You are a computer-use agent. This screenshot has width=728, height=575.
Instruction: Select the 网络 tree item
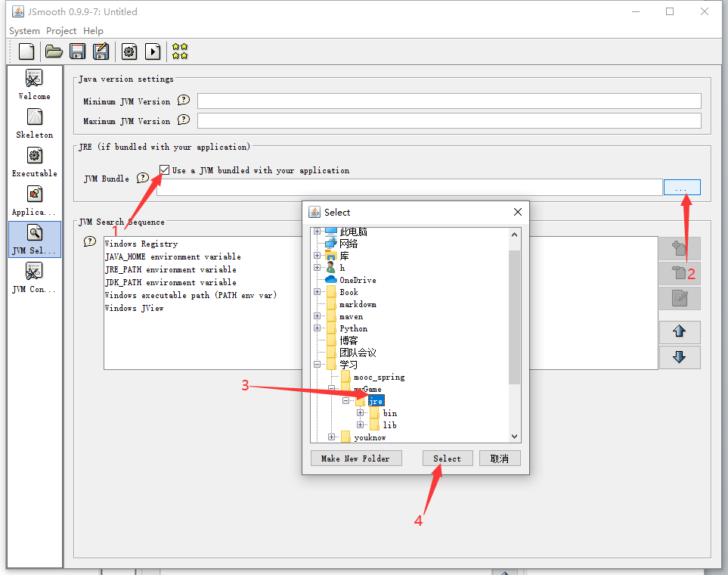(x=349, y=244)
